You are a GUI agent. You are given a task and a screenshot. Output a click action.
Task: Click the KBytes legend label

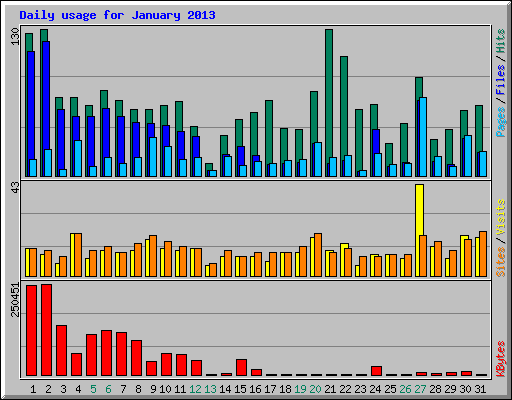point(500,359)
